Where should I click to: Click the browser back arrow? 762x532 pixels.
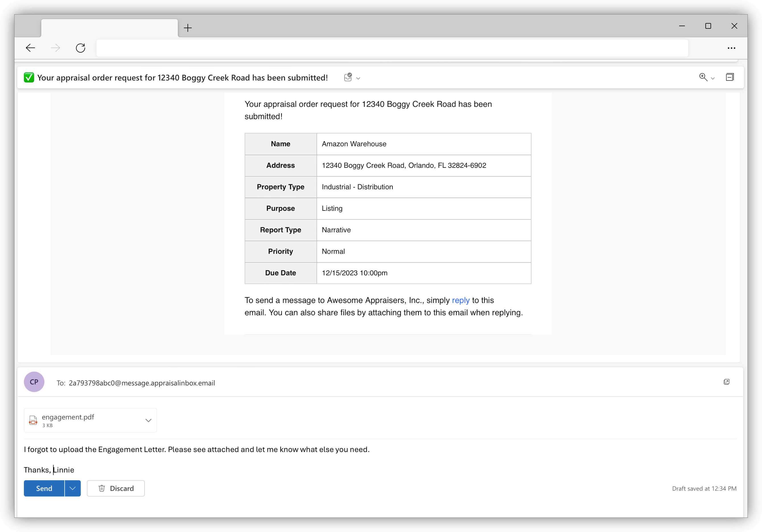[30, 48]
